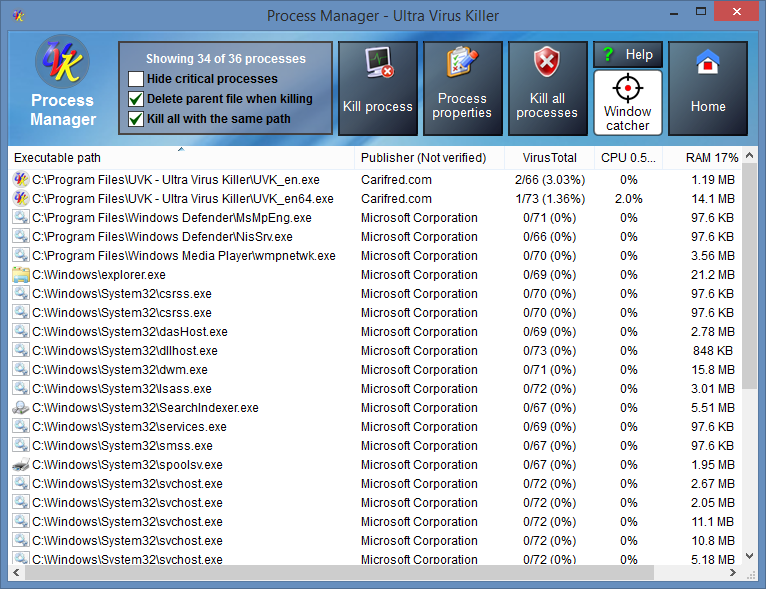Click the services.exe process icon
The image size is (766, 589).
pyautogui.click(x=21, y=427)
